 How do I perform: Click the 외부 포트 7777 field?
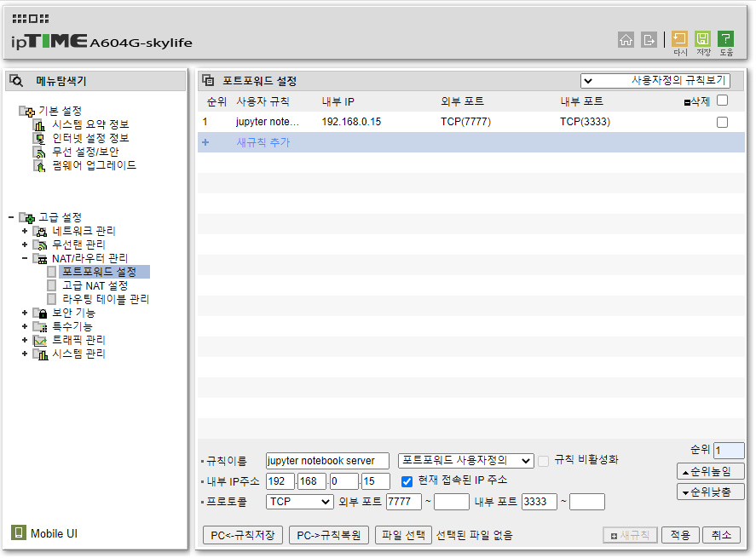coord(404,502)
